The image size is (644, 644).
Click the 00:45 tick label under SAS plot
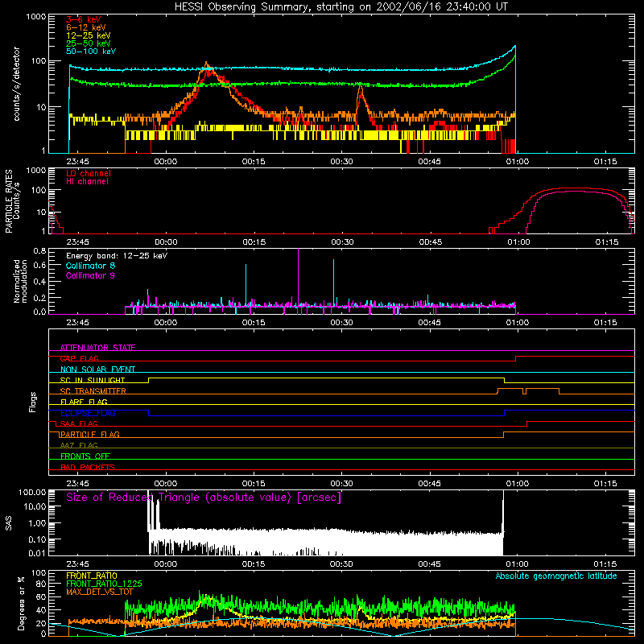click(x=429, y=564)
